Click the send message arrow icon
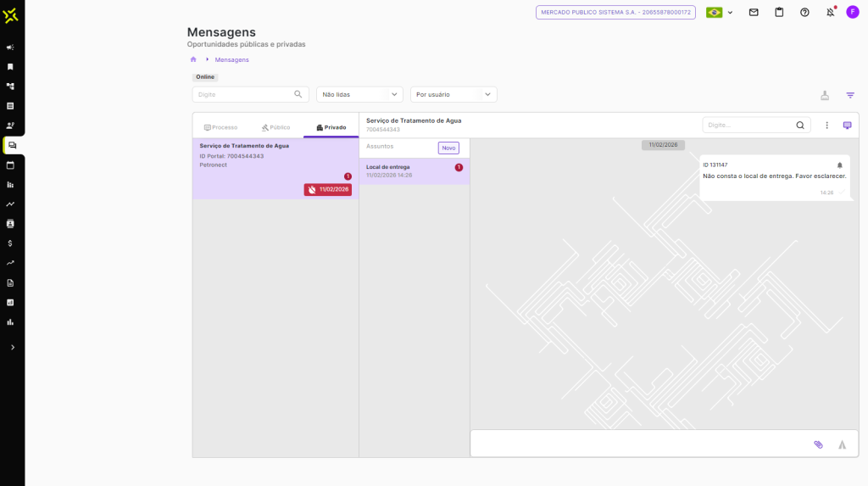 pyautogui.click(x=842, y=444)
